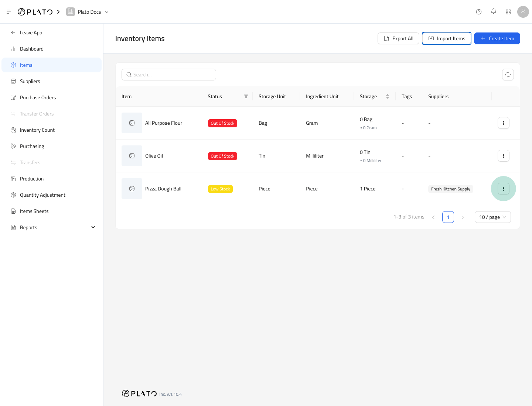The width and height of the screenshot is (532, 406).
Task: Open Production section
Action: point(52,179)
